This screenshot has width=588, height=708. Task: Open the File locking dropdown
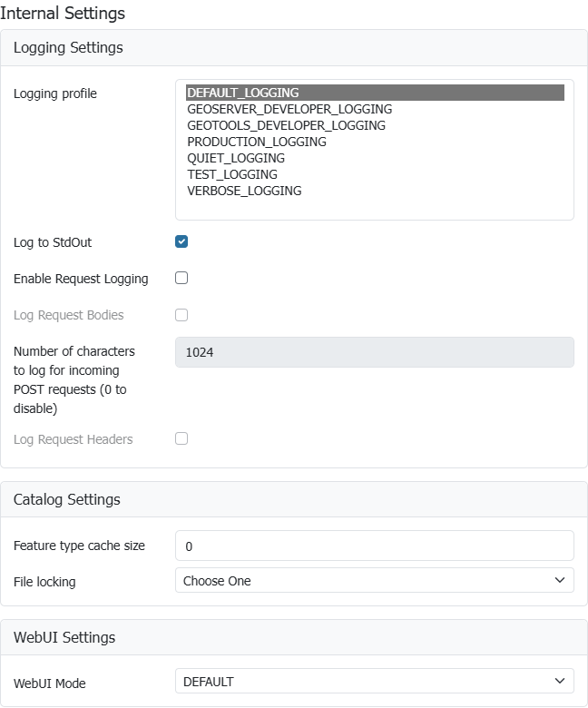tap(374, 580)
